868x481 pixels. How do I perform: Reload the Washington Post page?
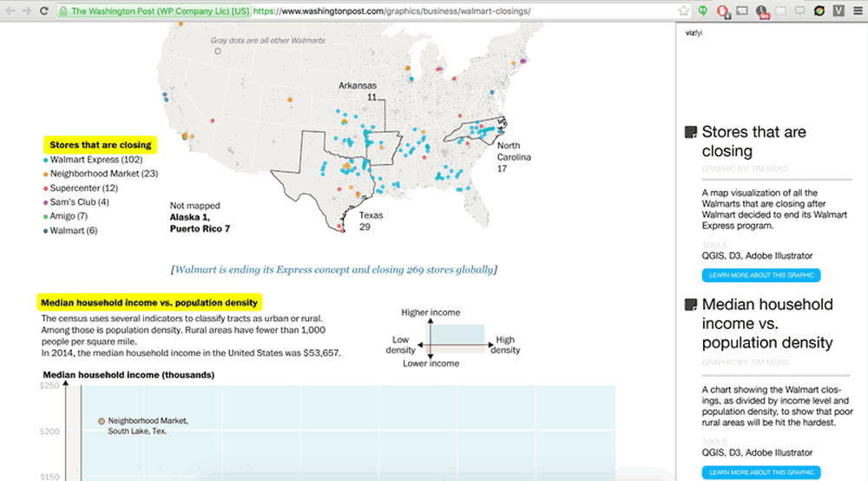43,11
